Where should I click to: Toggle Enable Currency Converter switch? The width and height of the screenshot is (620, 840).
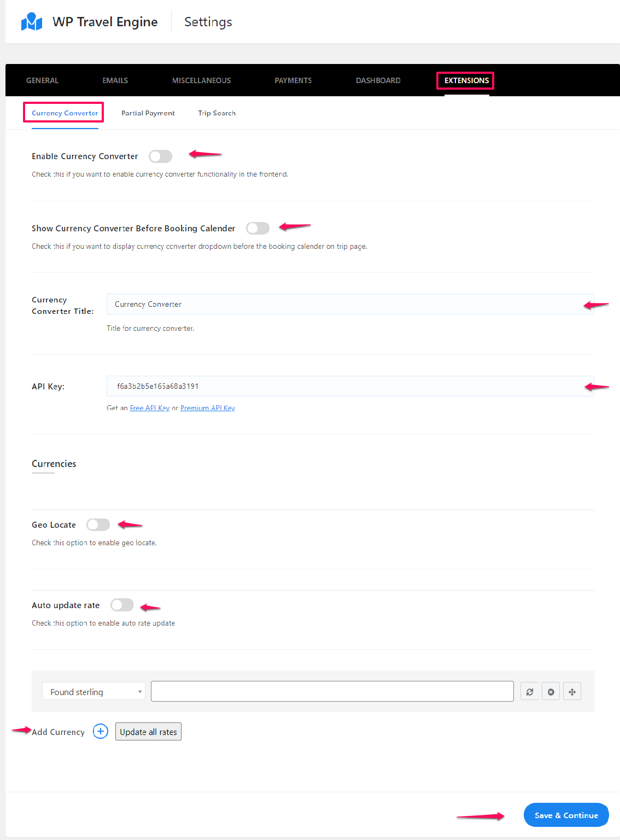pos(161,156)
